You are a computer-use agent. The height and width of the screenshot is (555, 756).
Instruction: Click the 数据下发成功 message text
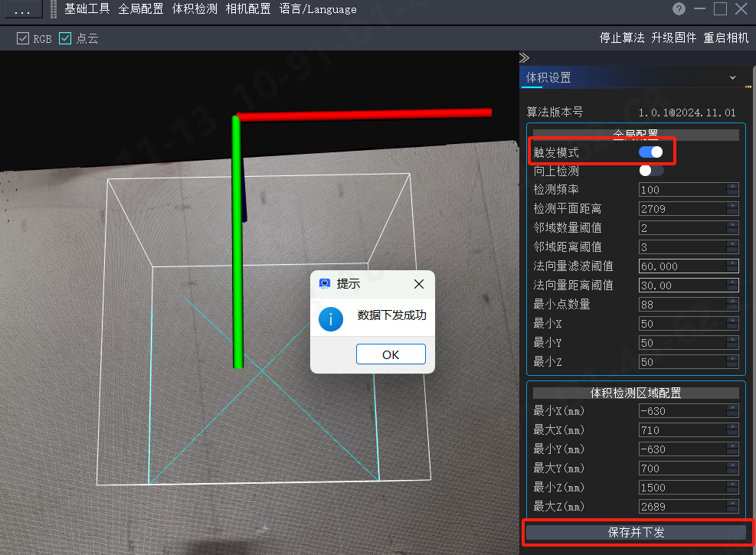[x=392, y=315]
